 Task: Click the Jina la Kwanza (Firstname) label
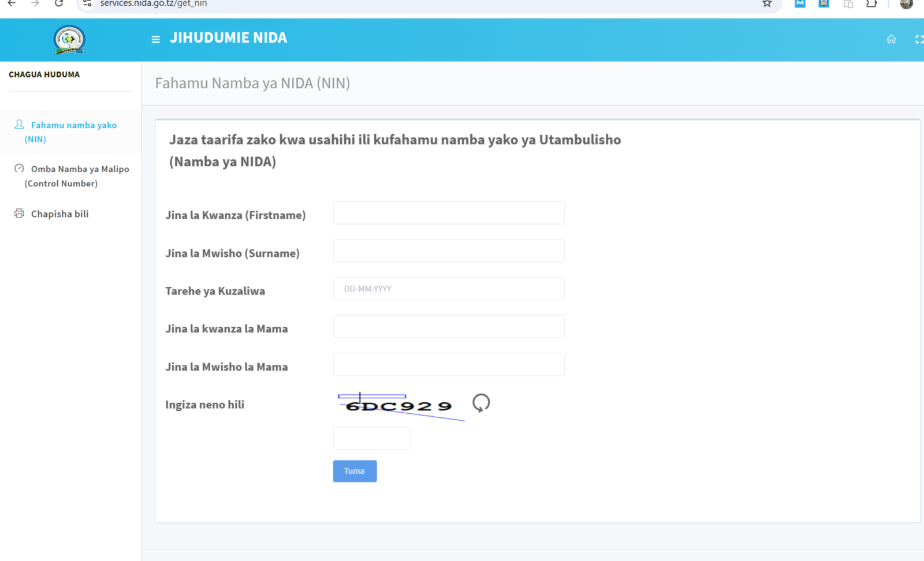click(x=236, y=215)
